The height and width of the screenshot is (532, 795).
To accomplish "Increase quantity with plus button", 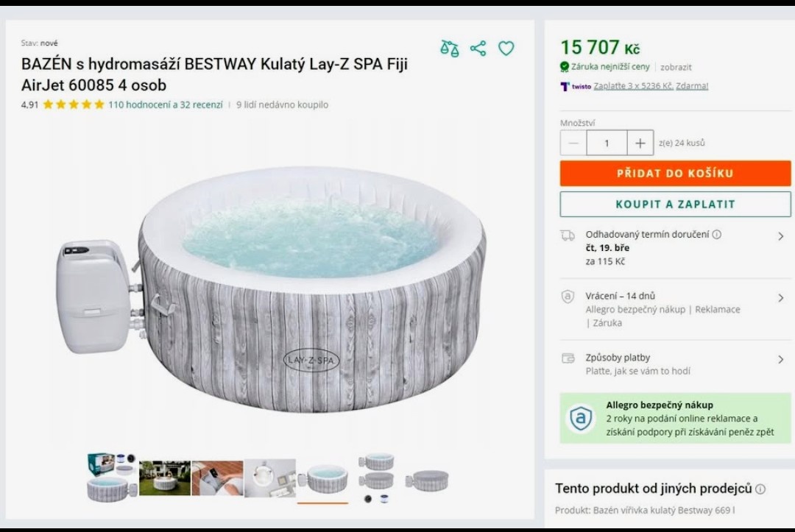I will 640,143.
